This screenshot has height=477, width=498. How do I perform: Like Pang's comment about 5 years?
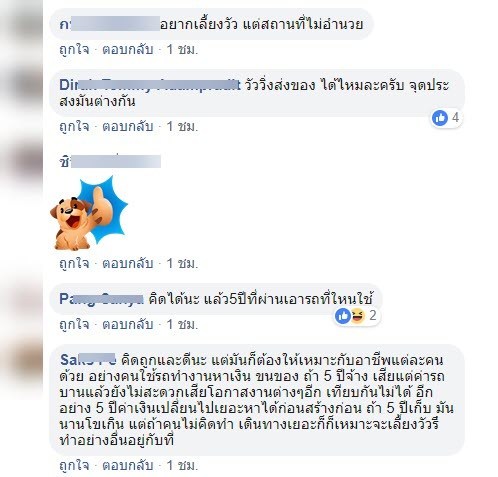(74, 324)
